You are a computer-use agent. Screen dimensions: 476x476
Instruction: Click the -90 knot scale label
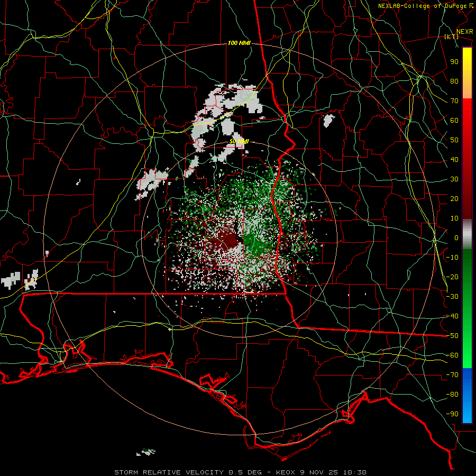(x=452, y=414)
